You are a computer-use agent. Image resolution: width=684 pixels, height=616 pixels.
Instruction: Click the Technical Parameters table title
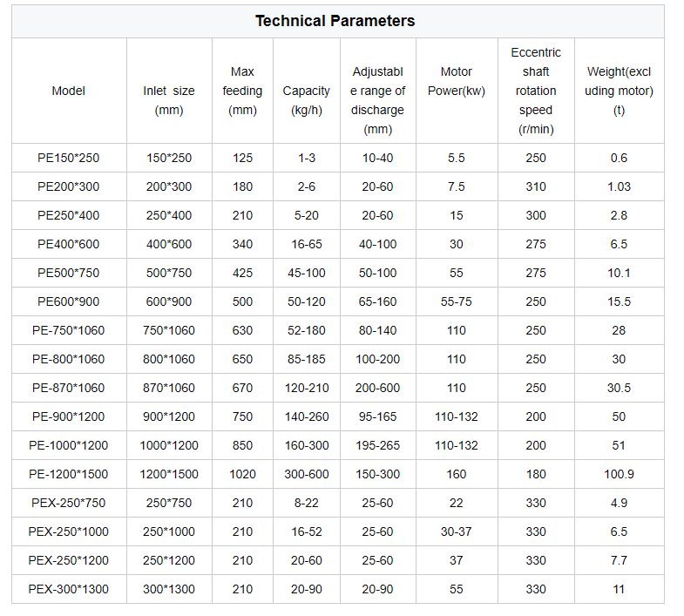pyautogui.click(x=335, y=21)
